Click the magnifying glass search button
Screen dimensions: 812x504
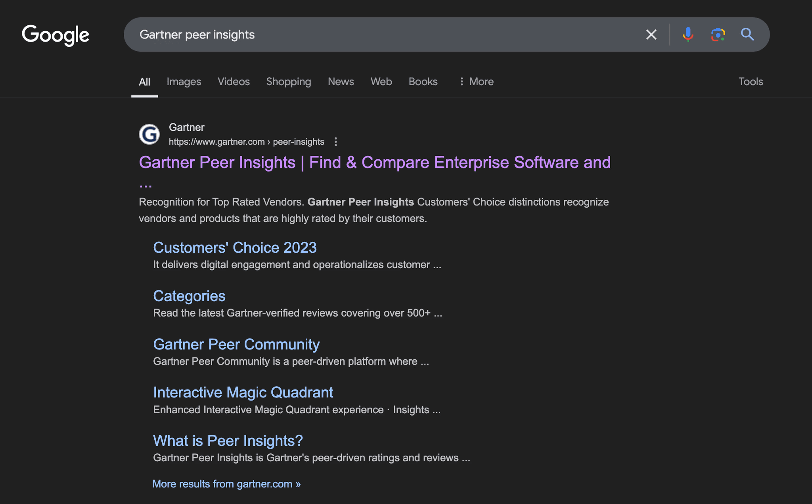747,34
